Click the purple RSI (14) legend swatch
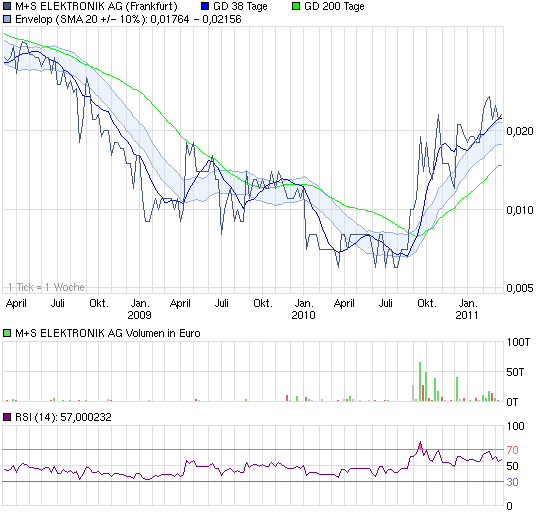This screenshot has width=545, height=527. (x=7, y=417)
